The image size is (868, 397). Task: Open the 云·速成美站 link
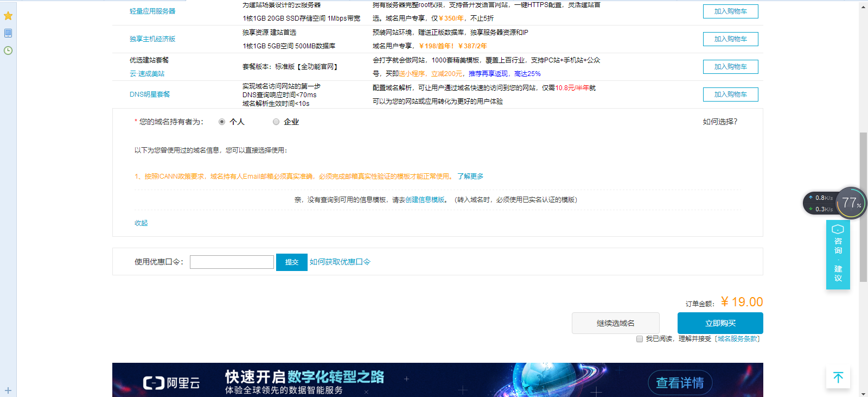[x=147, y=74]
